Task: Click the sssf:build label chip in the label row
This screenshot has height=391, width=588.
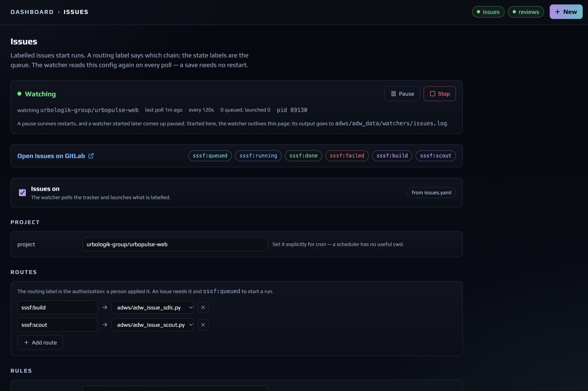Action: [x=392, y=156]
